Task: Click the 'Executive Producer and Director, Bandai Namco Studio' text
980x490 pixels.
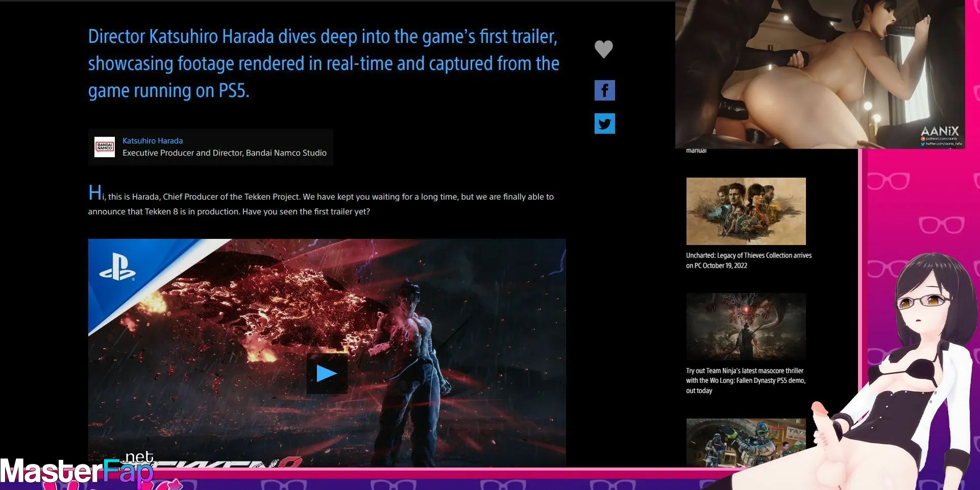Action: click(x=225, y=153)
